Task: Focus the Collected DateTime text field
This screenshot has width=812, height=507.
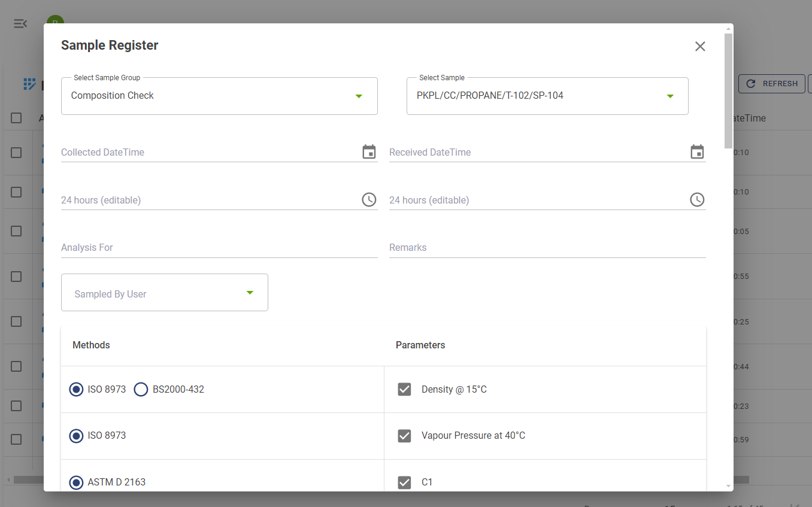Action: 210,153
